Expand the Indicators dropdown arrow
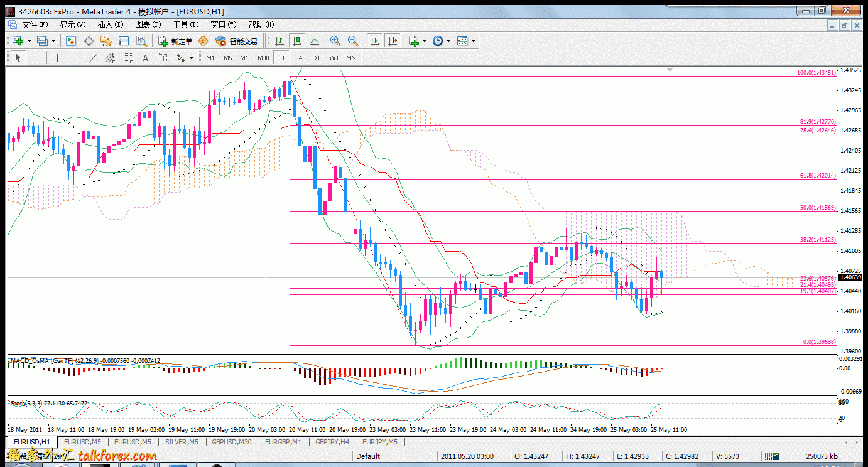The image size is (868, 467). point(425,41)
